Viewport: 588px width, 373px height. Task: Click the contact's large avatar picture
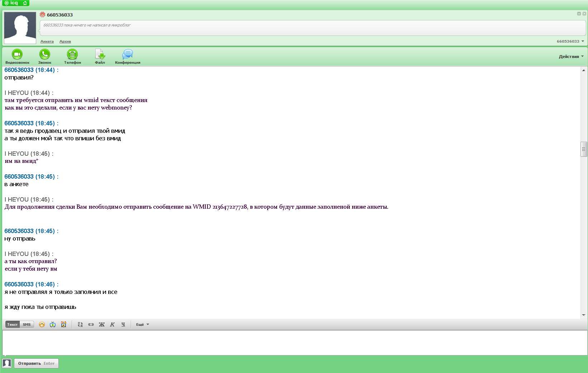20,28
